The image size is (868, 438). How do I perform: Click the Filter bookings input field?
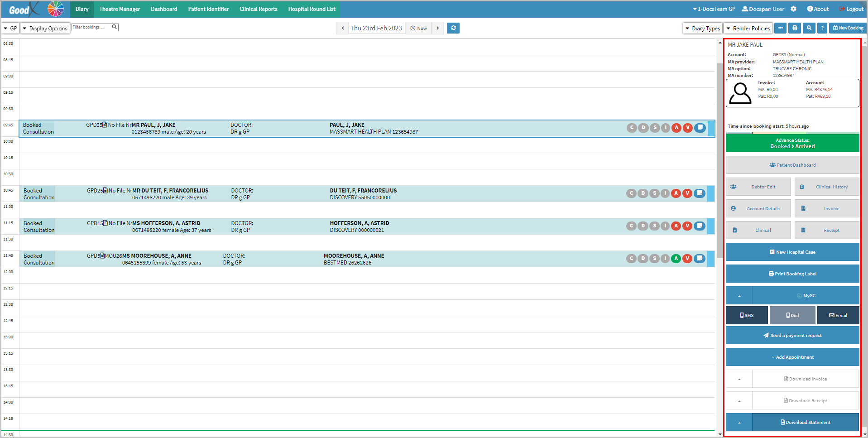[x=91, y=27]
